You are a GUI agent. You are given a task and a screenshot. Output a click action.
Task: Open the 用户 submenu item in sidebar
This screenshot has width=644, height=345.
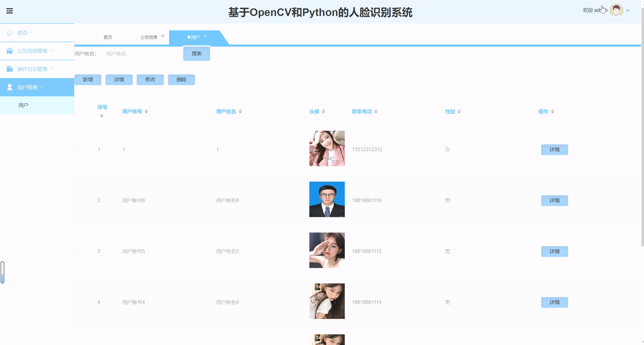point(37,105)
